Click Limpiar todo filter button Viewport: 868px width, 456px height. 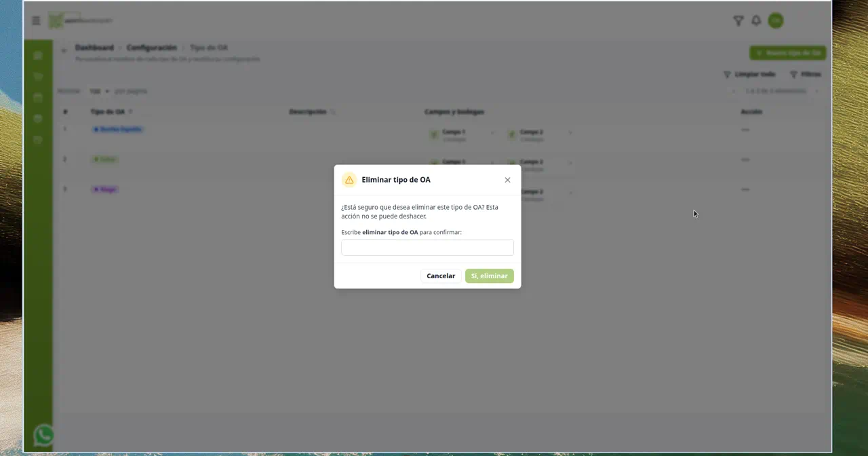749,74
